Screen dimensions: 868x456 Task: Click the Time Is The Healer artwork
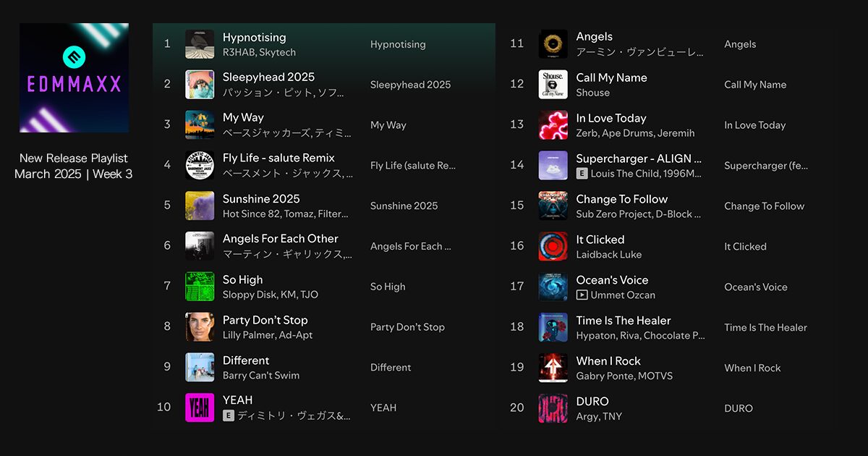(553, 327)
